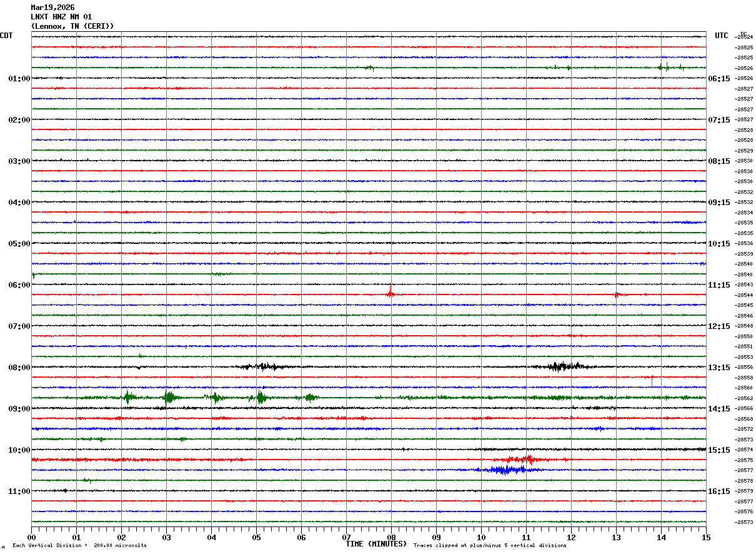Click the 06 minute tick label
This screenshot has width=756, height=554.
[x=301, y=538]
